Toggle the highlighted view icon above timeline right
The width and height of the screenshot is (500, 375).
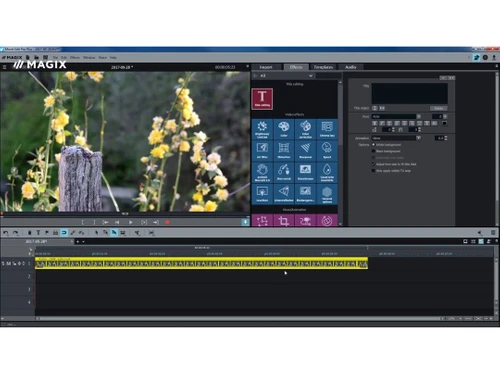coord(481,241)
